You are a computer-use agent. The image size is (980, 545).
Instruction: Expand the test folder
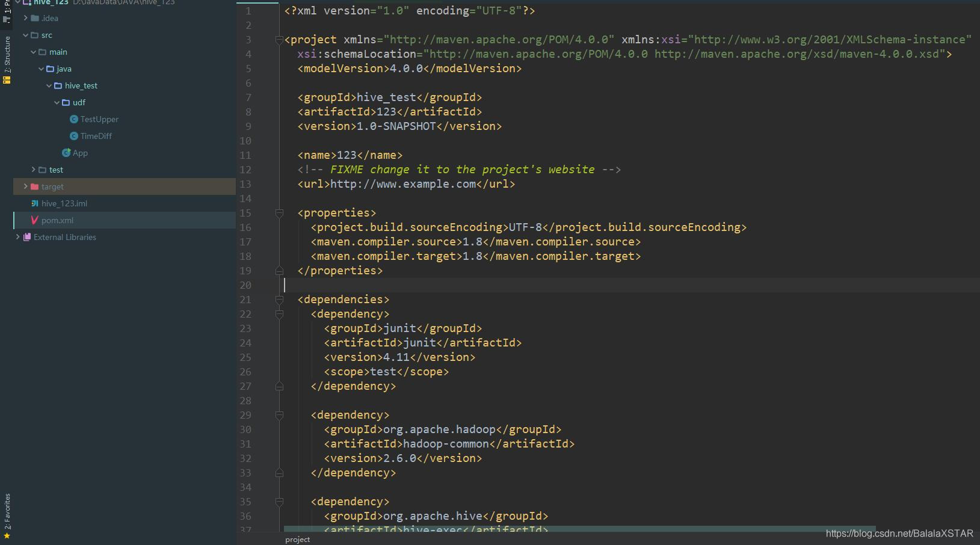click(x=33, y=170)
